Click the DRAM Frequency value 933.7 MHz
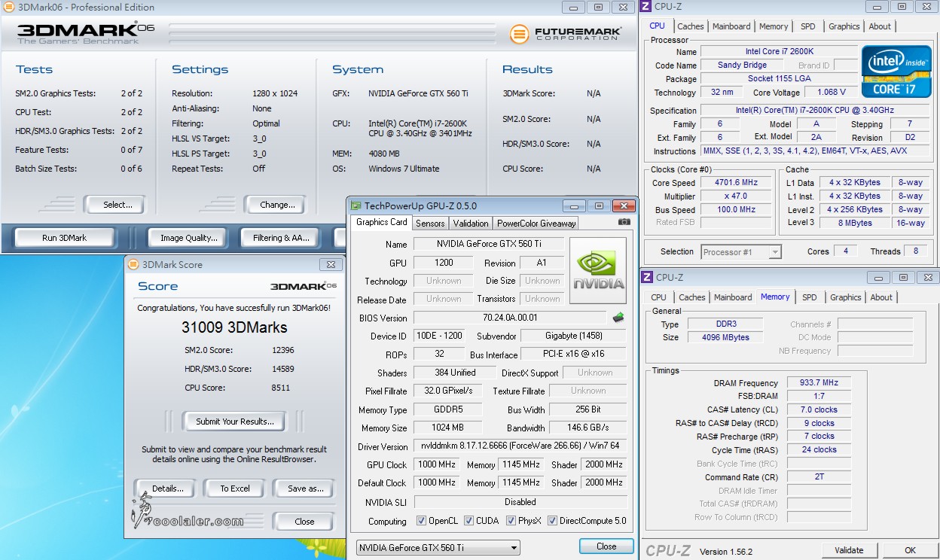The width and height of the screenshot is (940, 560). [x=819, y=383]
